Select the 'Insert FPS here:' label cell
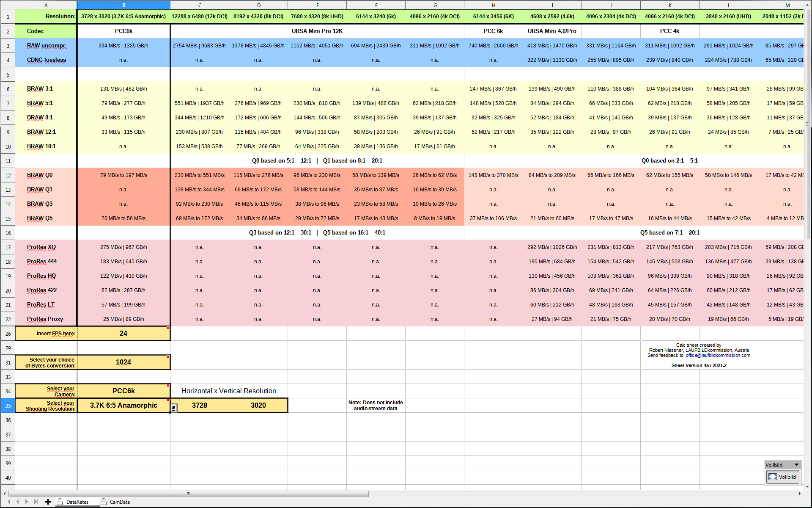 pos(46,334)
